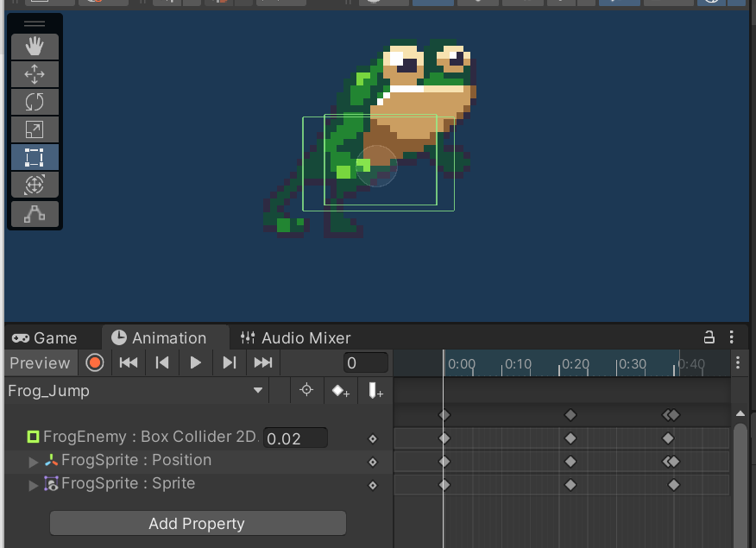Select the Rect transform tool
This screenshot has height=548, width=756.
click(x=35, y=157)
